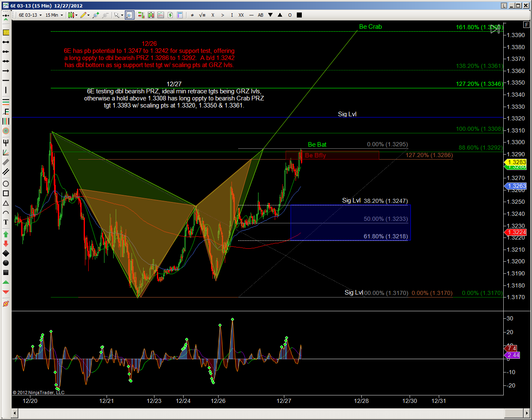
Task: Select the Fibonacci circle tool
Action: (6, 131)
